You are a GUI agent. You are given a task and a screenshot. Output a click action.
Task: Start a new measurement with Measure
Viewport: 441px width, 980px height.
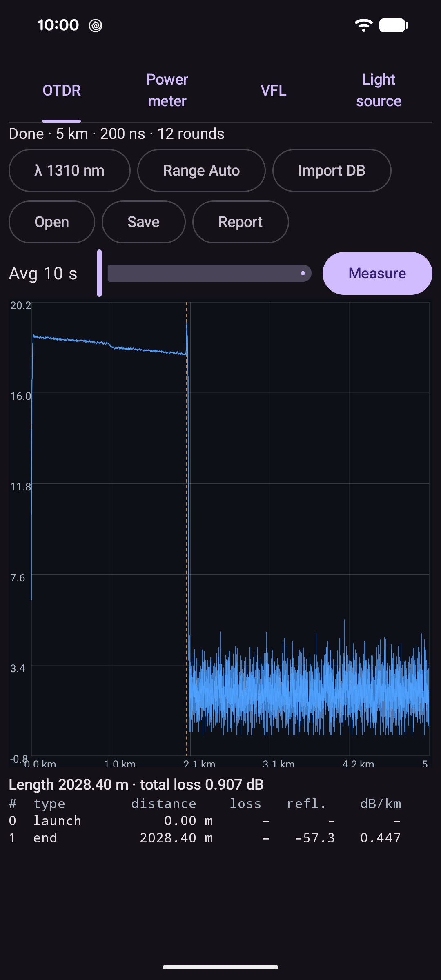point(377,273)
